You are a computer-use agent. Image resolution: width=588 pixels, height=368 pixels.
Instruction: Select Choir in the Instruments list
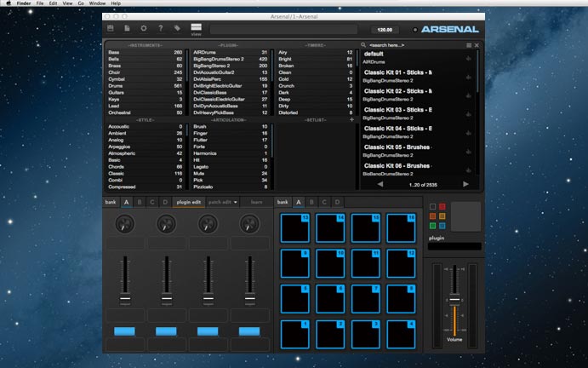146,72
